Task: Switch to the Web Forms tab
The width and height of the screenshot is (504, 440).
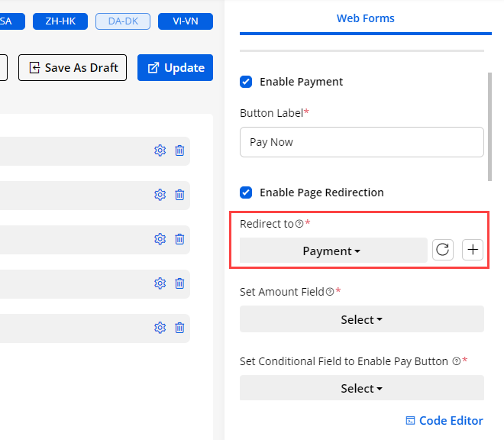Action: pos(365,18)
